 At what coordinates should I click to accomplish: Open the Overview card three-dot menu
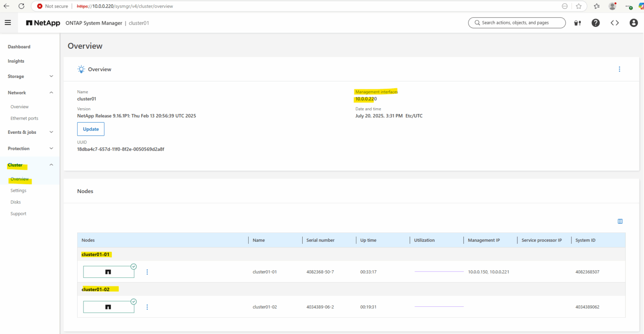620,69
